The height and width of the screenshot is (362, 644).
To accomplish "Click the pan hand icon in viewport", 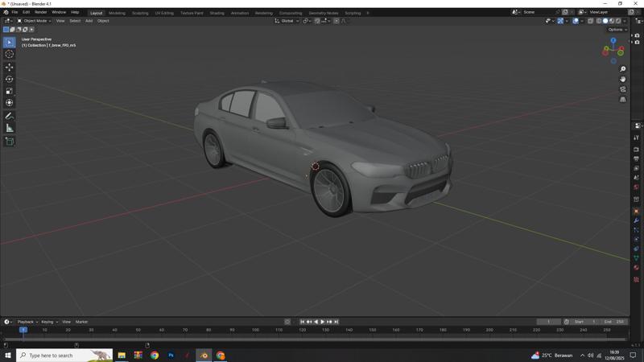I will coord(622,79).
